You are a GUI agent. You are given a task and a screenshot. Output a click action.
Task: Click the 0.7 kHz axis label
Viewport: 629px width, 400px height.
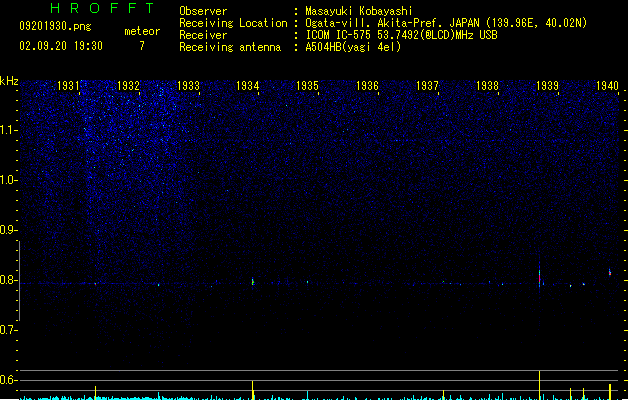[x=8, y=330]
